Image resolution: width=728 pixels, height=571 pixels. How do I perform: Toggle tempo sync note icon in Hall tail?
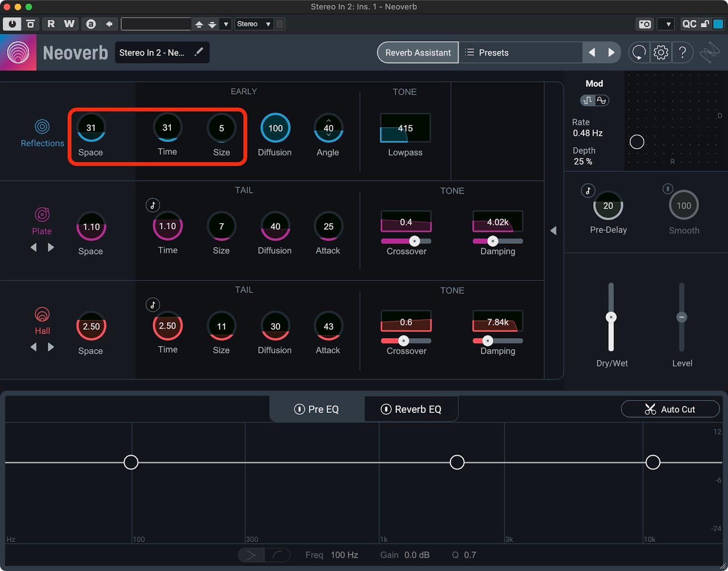click(153, 305)
